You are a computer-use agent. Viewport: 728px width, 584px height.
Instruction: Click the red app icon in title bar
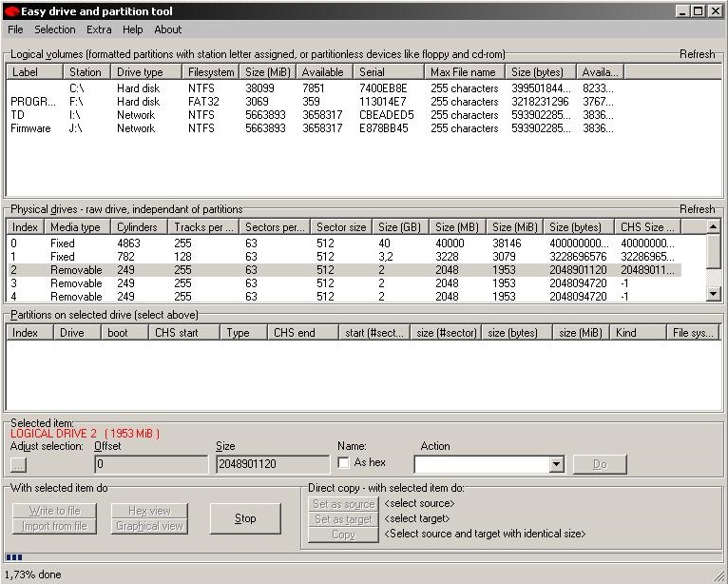click(x=10, y=10)
